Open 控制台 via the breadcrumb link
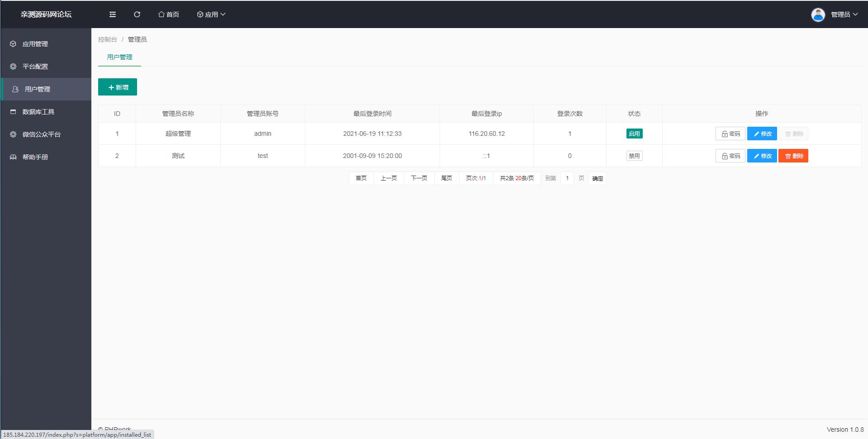Image resolution: width=868 pixels, height=439 pixels. (x=107, y=39)
